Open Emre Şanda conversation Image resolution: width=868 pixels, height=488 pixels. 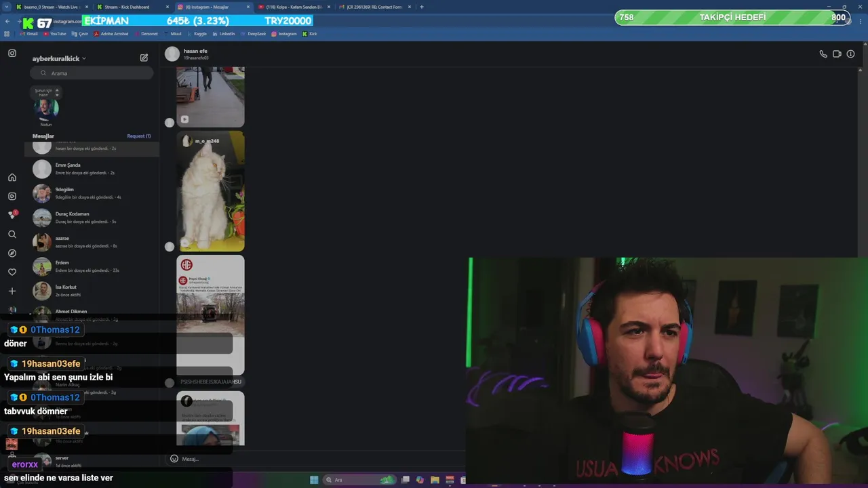coord(92,169)
